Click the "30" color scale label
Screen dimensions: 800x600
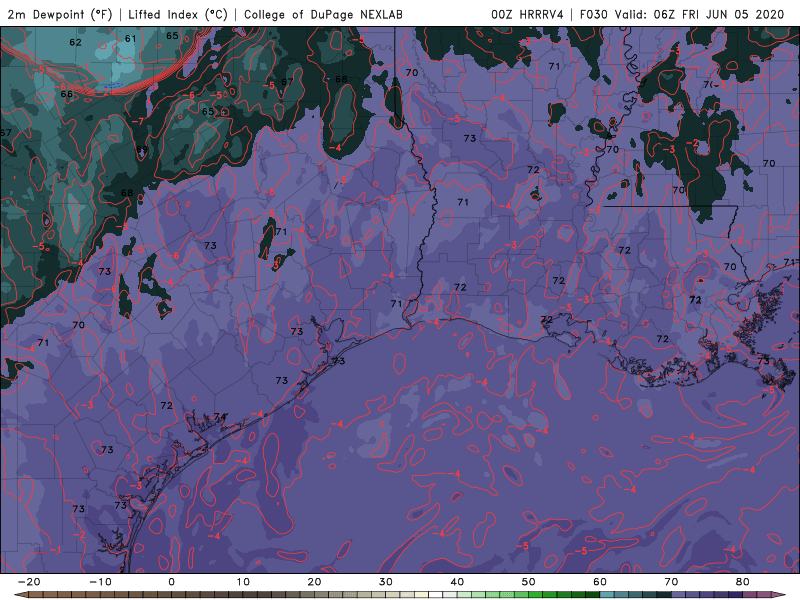pos(386,582)
